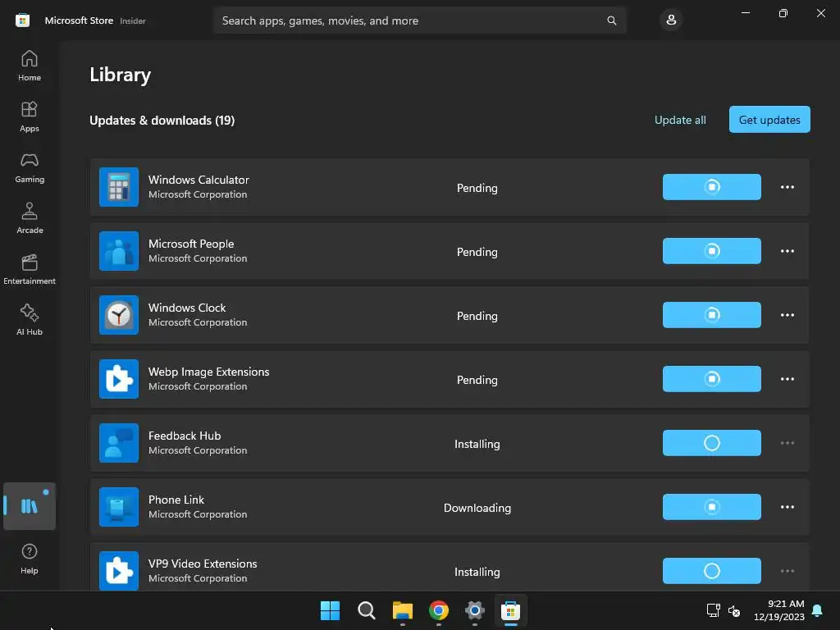Click the Microsoft Store logo icon
Screen dimensions: 840x630
pos(22,21)
